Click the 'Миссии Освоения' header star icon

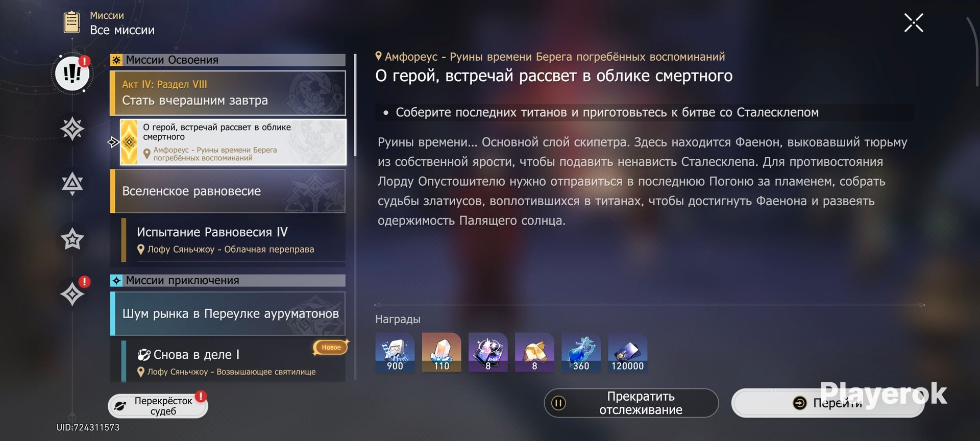click(x=116, y=60)
